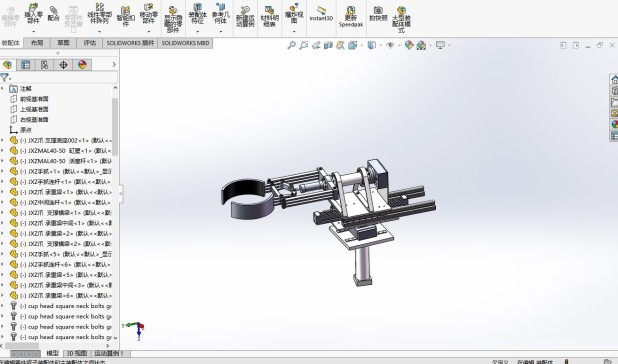The height and width of the screenshot is (364, 618).
Task: Click Apply Scene icon in view toolbar
Action: (421, 45)
